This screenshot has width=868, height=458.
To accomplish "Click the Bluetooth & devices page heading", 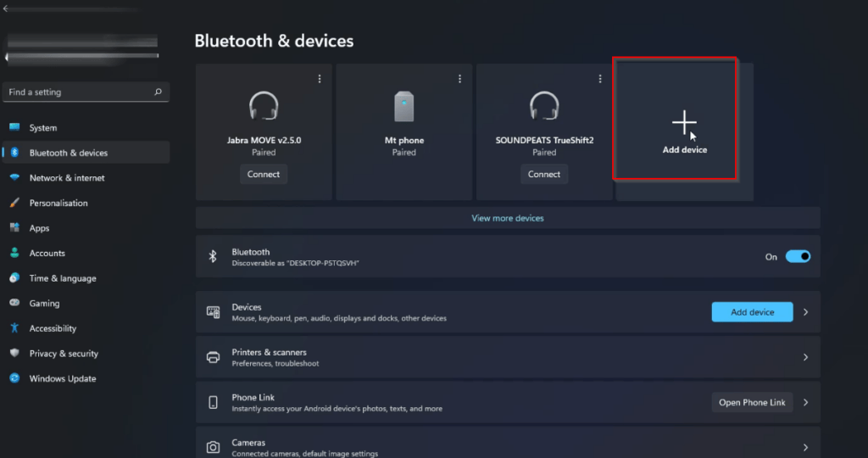I will (x=274, y=41).
